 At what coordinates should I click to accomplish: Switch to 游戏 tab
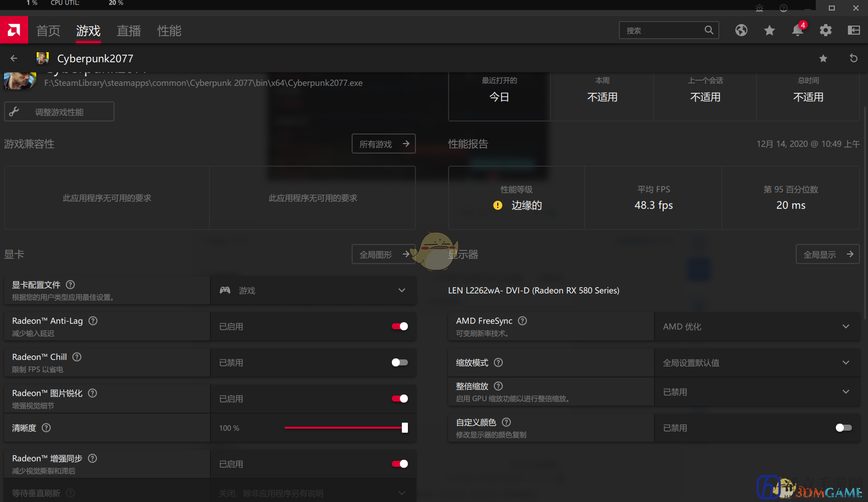click(88, 31)
